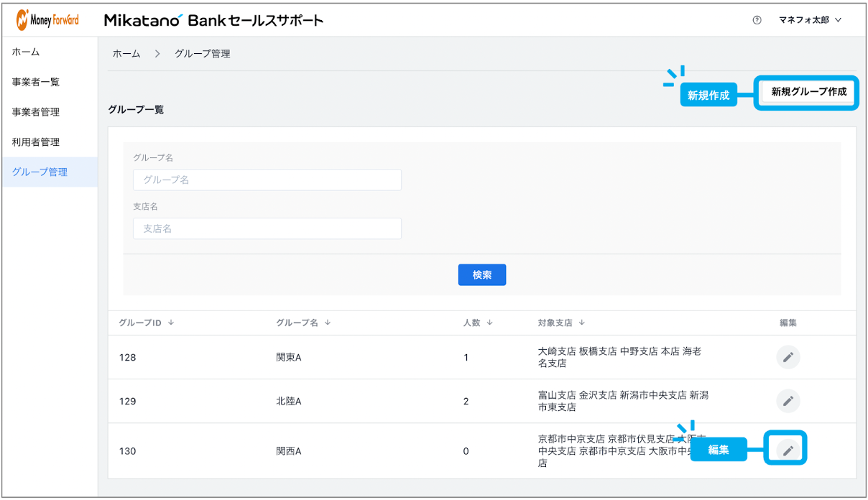
Task: Click the グループ一覧 heading
Action: 136,110
